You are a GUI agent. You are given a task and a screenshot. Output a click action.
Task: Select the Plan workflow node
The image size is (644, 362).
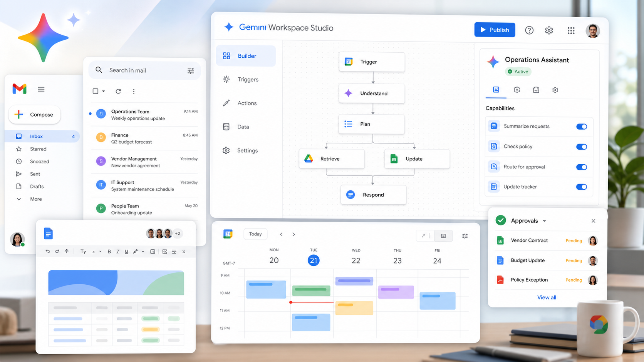[372, 124]
